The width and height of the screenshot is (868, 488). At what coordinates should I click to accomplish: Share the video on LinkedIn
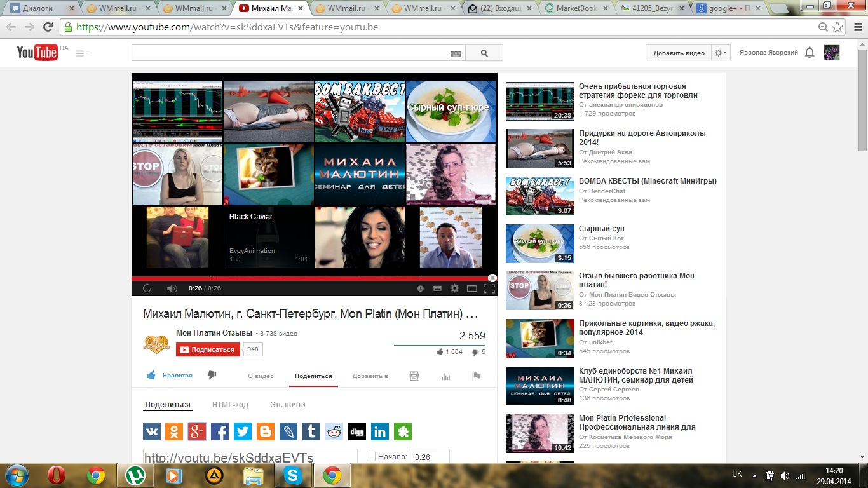[380, 432]
